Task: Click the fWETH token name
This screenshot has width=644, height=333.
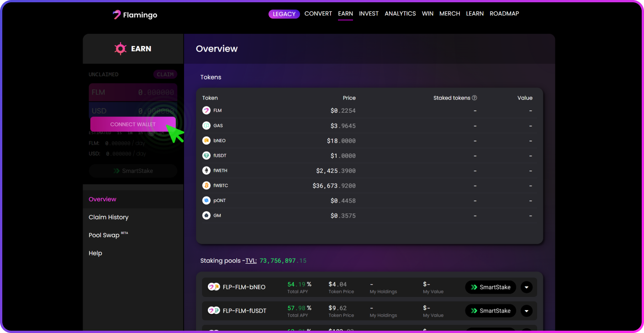Action: [x=220, y=171]
